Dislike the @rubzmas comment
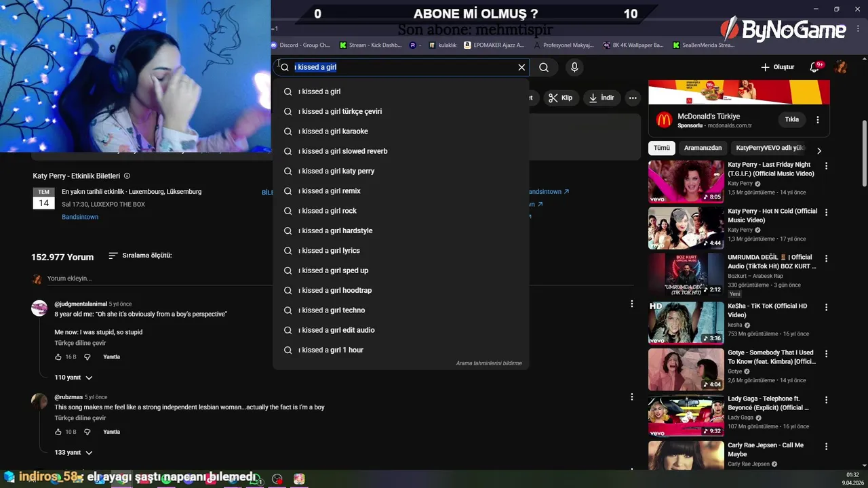Screen dimensions: 868x488 pyautogui.click(x=87, y=432)
